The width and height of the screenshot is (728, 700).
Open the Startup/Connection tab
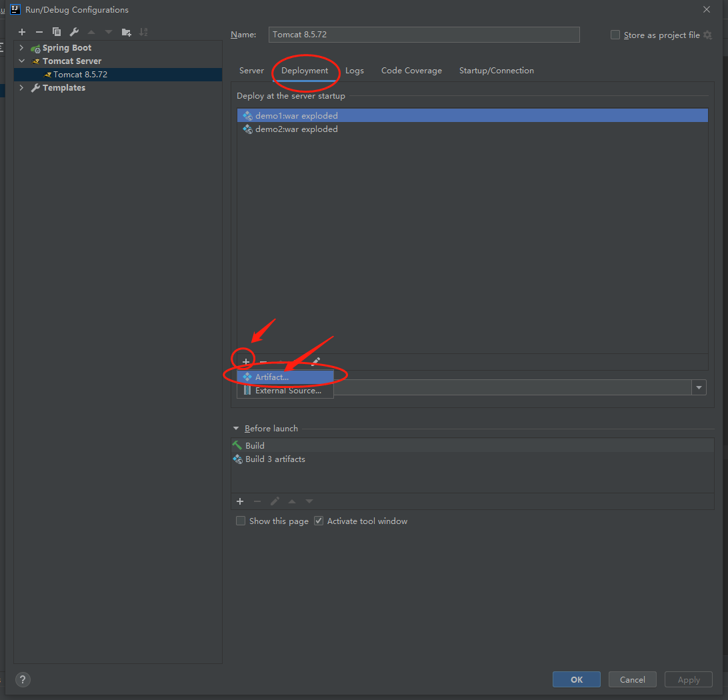pos(496,71)
